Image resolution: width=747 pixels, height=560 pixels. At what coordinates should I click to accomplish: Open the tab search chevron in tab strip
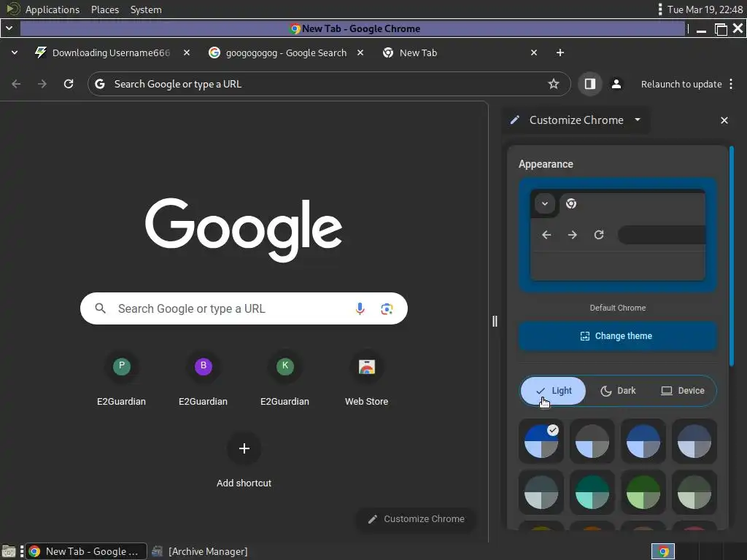click(15, 52)
